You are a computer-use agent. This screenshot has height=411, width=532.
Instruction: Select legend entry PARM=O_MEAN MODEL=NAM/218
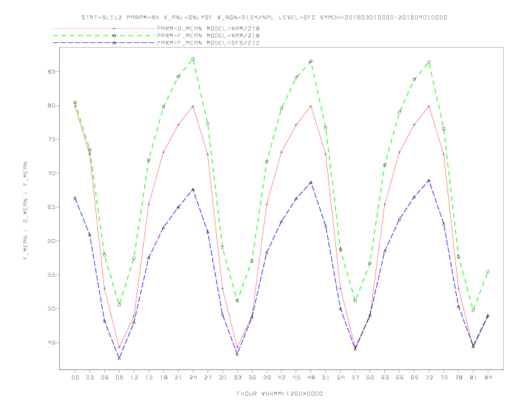tap(208, 28)
